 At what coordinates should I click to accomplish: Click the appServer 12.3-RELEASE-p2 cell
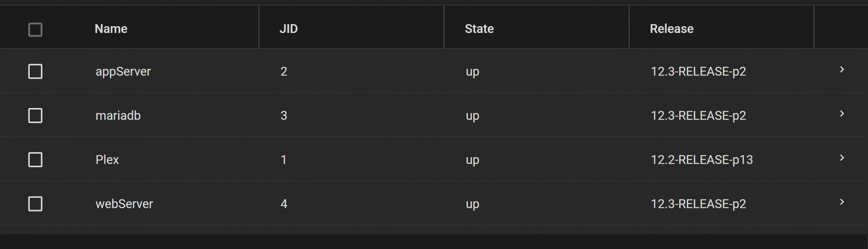[698, 71]
